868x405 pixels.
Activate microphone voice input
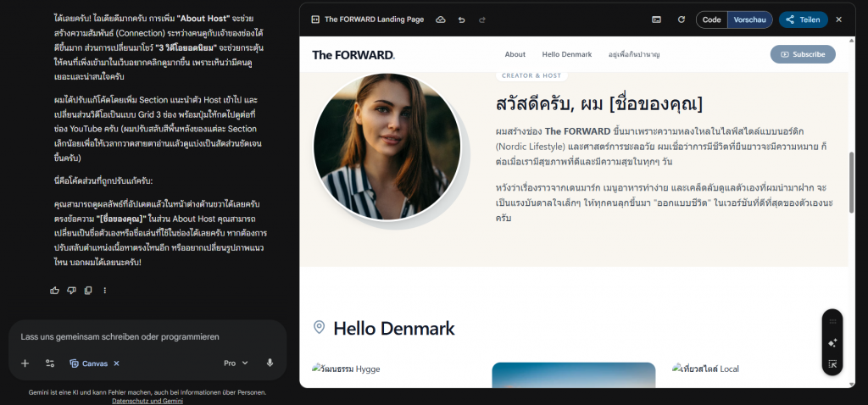click(x=270, y=363)
